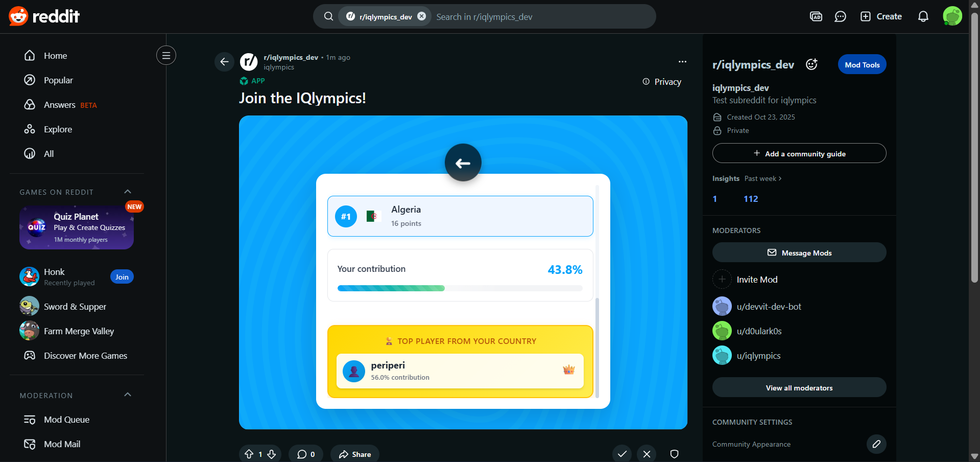
Task: Click the Privacy info link
Action: 662,82
